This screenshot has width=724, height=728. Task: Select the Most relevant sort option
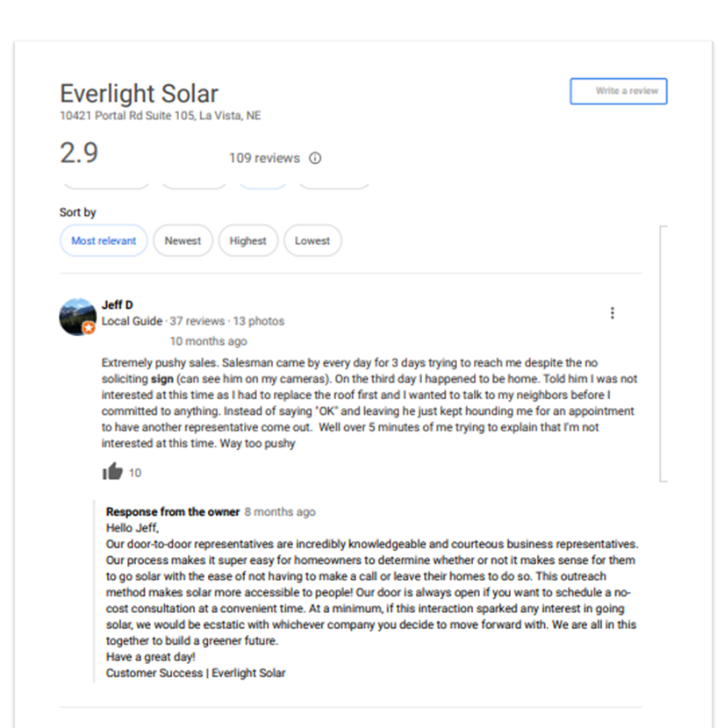103,240
